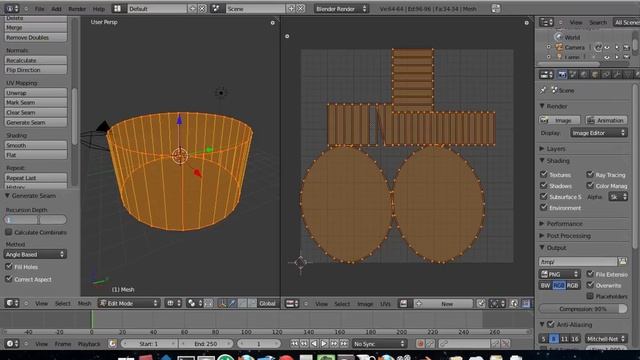Open the viewport shading mode selector
The width and height of the screenshot is (640, 360).
click(x=173, y=303)
